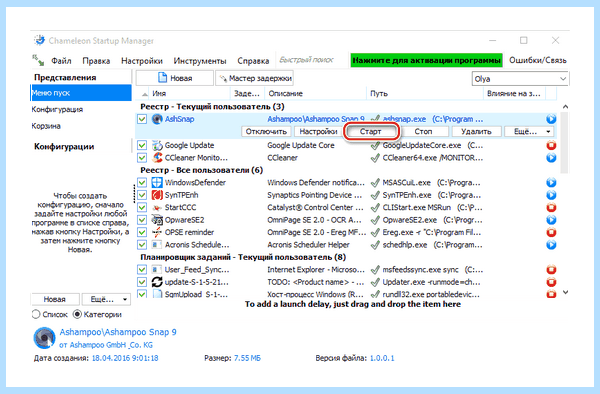600x394 pixels.
Task: Toggle the CCleaner Monitor checkbox
Action: click(x=142, y=158)
